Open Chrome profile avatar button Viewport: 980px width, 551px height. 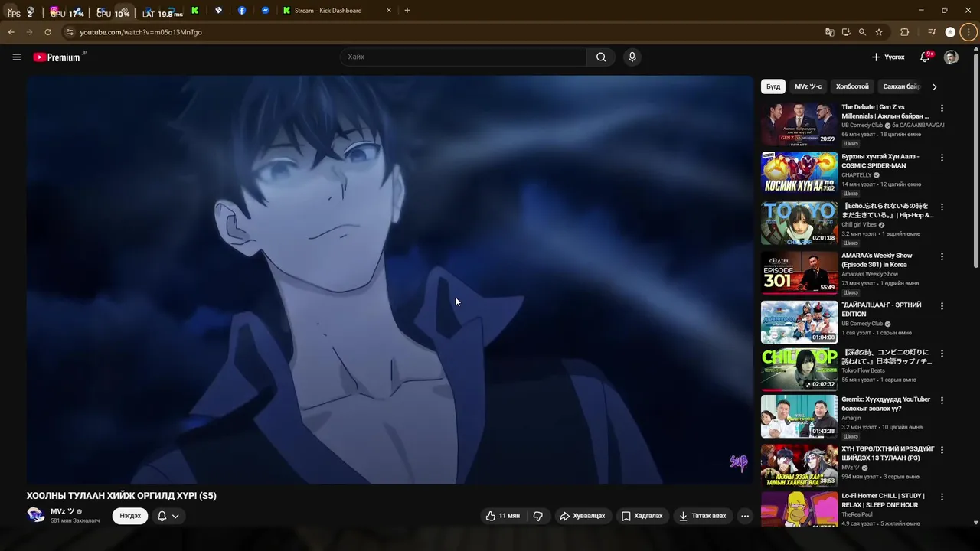[x=950, y=32]
